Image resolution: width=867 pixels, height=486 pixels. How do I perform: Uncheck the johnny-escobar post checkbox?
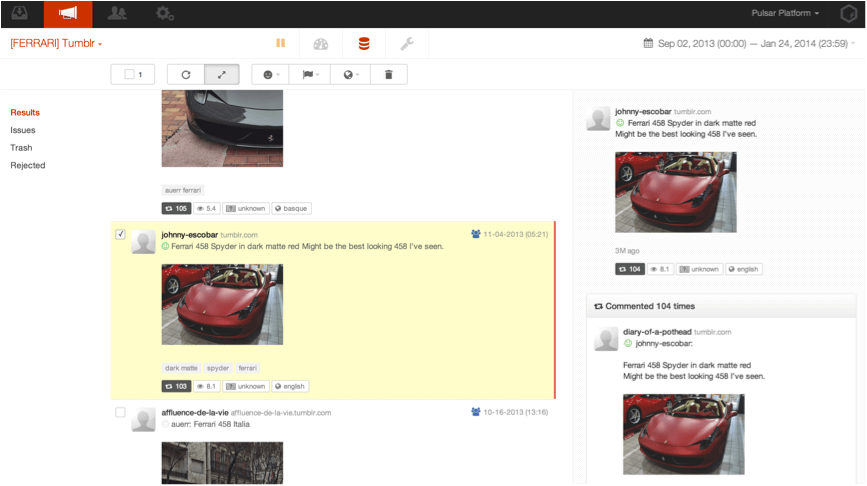[120, 234]
